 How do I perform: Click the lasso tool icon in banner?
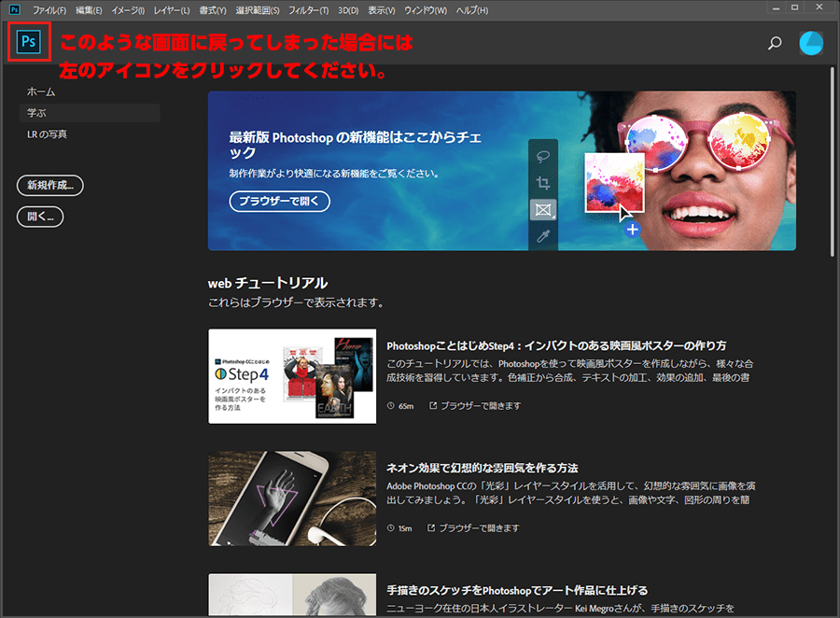click(x=542, y=157)
